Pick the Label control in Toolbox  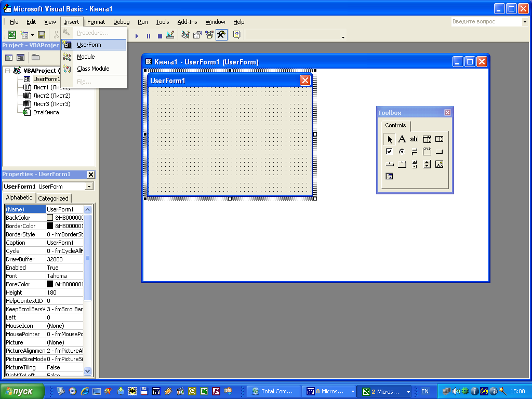coord(402,139)
